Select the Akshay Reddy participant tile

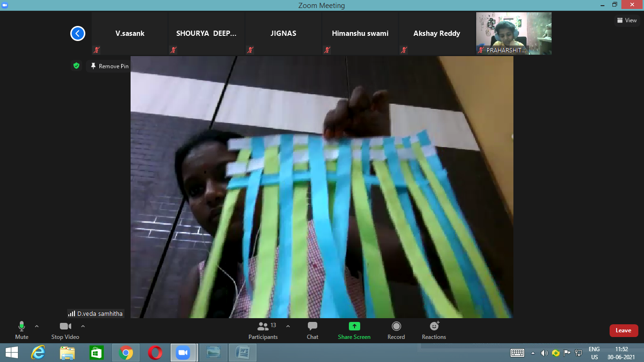pos(437,33)
